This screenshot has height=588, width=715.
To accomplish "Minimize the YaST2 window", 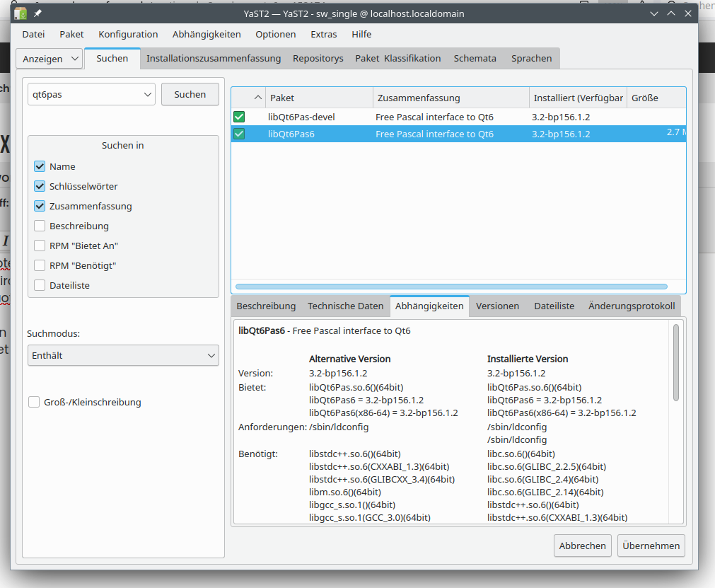I will (x=654, y=13).
